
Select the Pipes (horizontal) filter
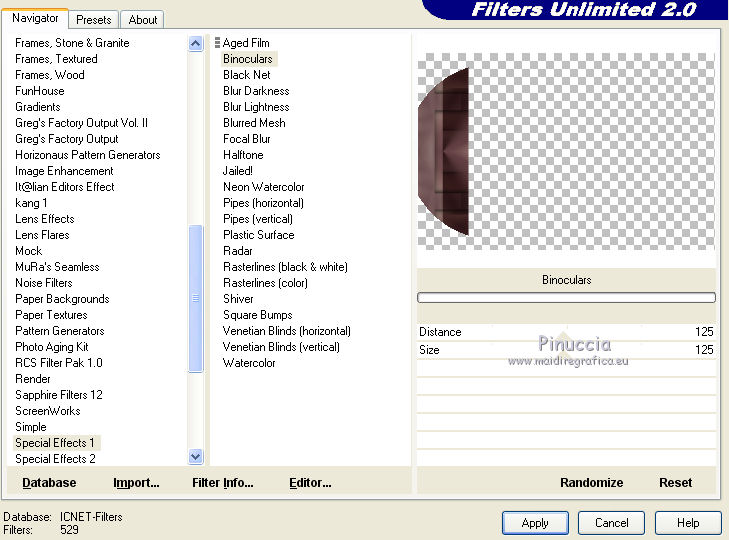tap(264, 203)
